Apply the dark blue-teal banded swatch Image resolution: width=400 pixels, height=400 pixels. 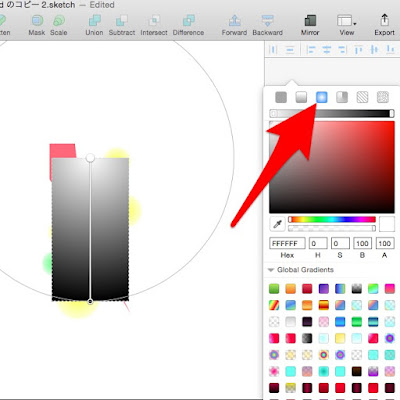tap(373, 322)
